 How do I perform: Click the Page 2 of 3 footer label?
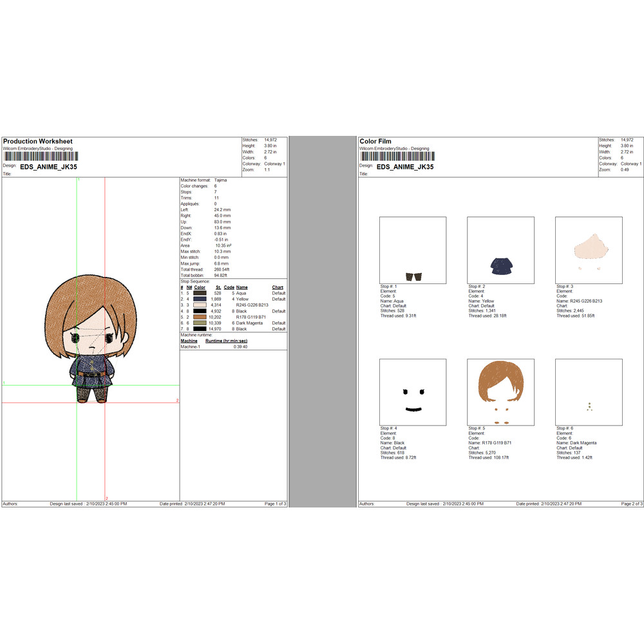(632, 504)
